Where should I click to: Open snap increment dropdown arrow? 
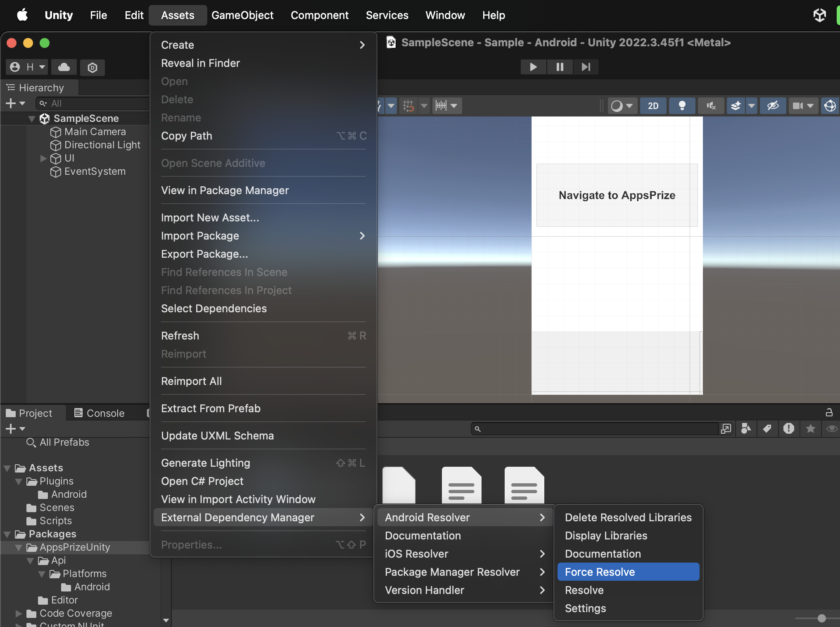pos(454,106)
